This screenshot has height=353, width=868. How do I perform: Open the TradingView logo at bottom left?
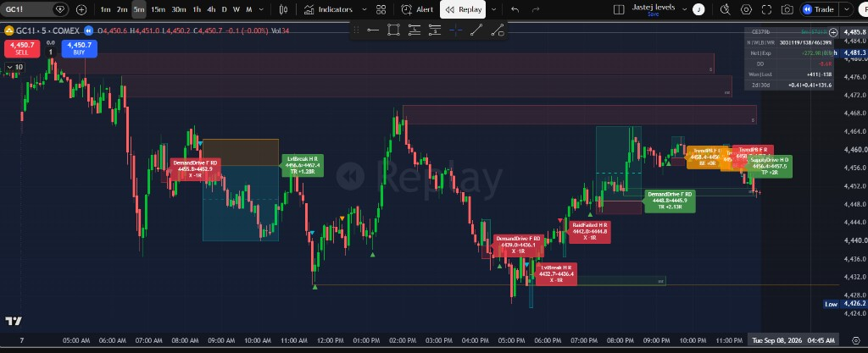[14, 321]
